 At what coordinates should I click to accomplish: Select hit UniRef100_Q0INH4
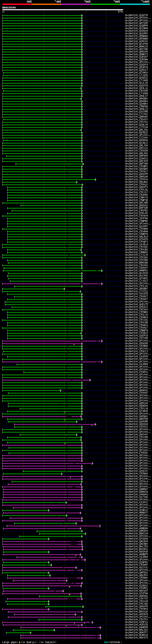click(137, 28)
